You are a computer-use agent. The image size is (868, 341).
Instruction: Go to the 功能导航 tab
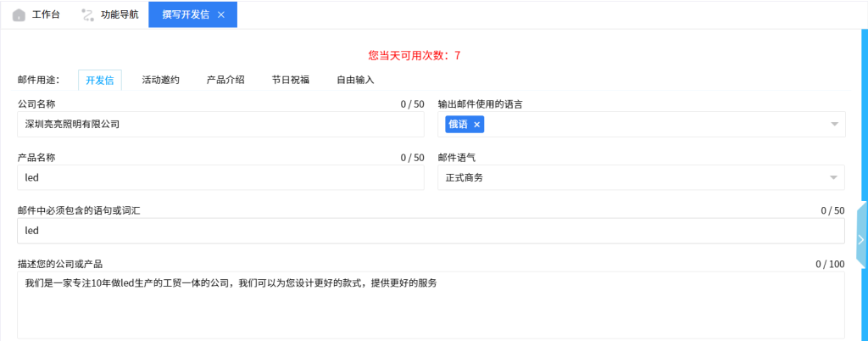point(119,15)
